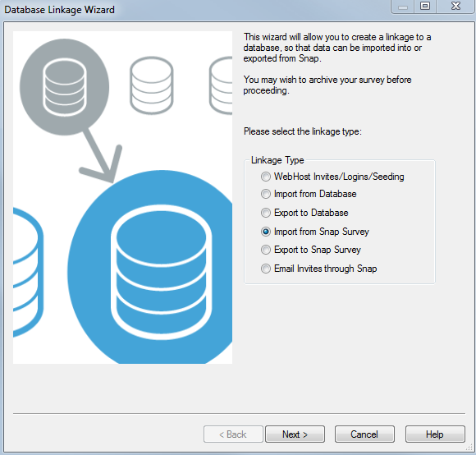Image resolution: width=476 pixels, height=455 pixels.
Task: Cancel the Database Linkage Wizard
Action: coord(364,434)
